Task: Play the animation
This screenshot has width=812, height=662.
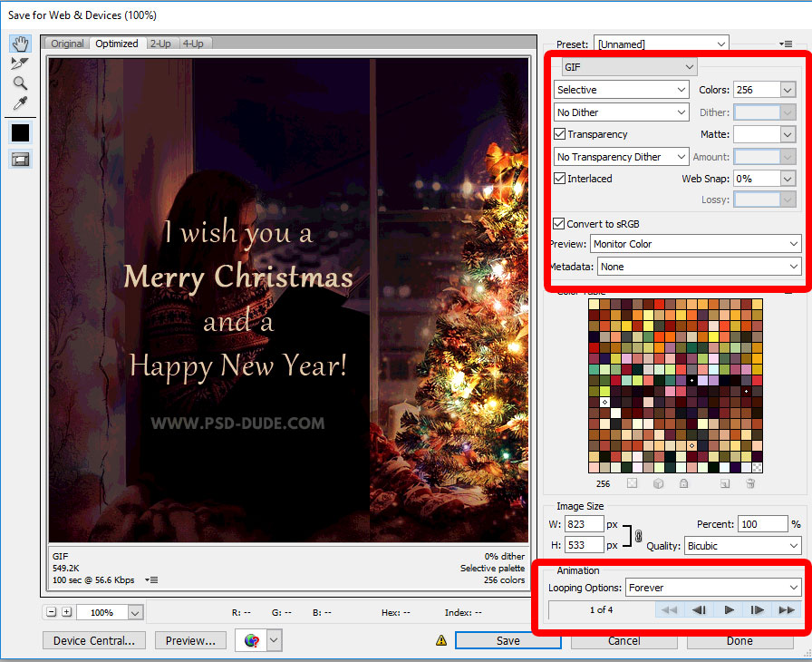Action: (x=729, y=610)
